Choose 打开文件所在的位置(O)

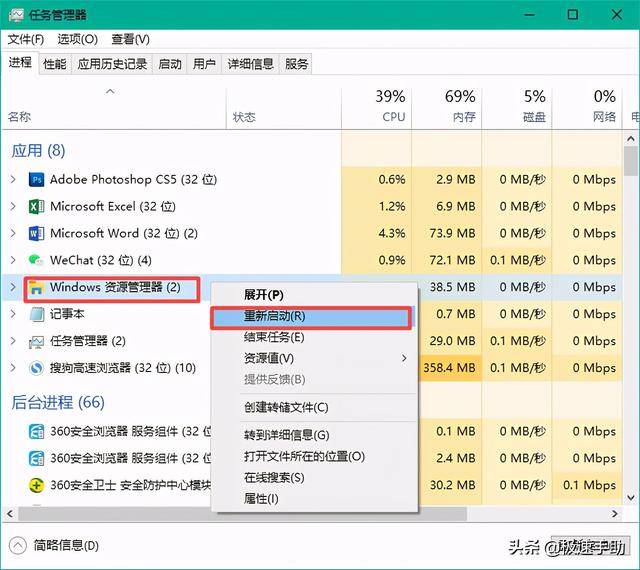pos(314,456)
